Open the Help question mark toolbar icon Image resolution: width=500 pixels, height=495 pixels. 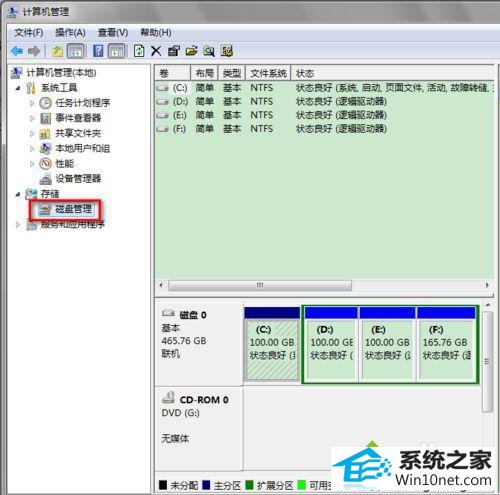[98, 51]
